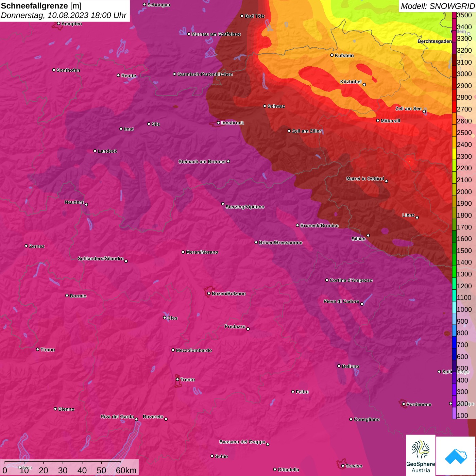The width and height of the screenshot is (476, 476).
Task: Select the 100 violet legend swatch
Action: point(454,413)
